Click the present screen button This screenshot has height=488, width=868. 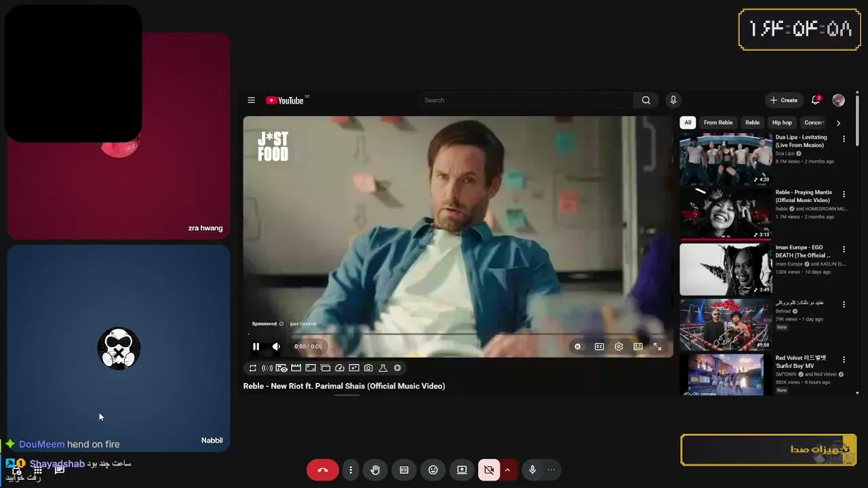pyautogui.click(x=462, y=470)
